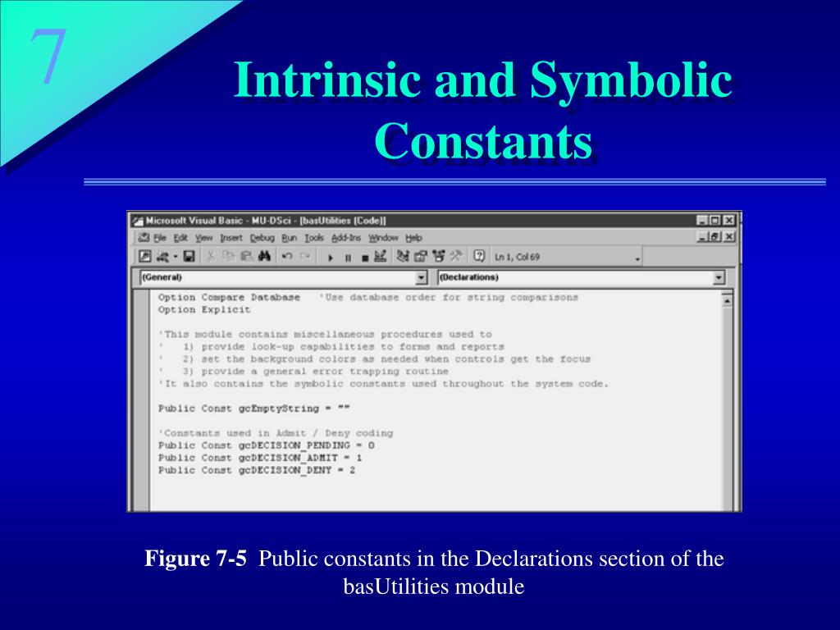Open the Tools menu

[314, 238]
